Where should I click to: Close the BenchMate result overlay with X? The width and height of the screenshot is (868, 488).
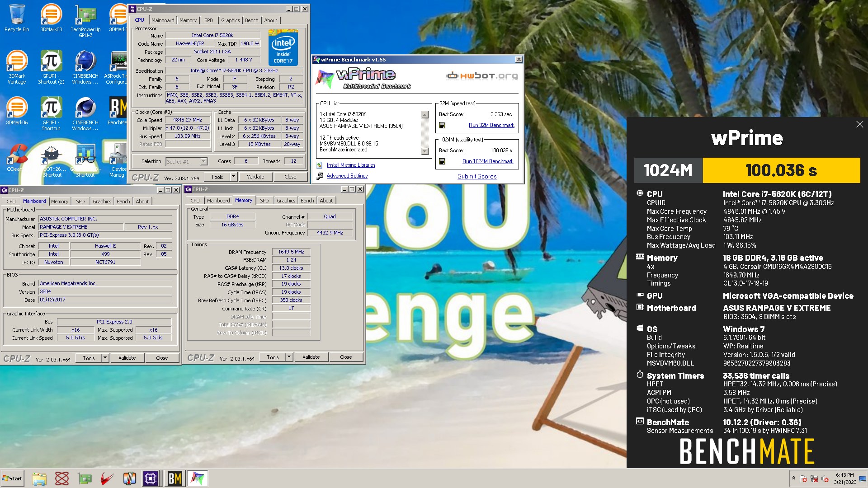click(x=859, y=124)
